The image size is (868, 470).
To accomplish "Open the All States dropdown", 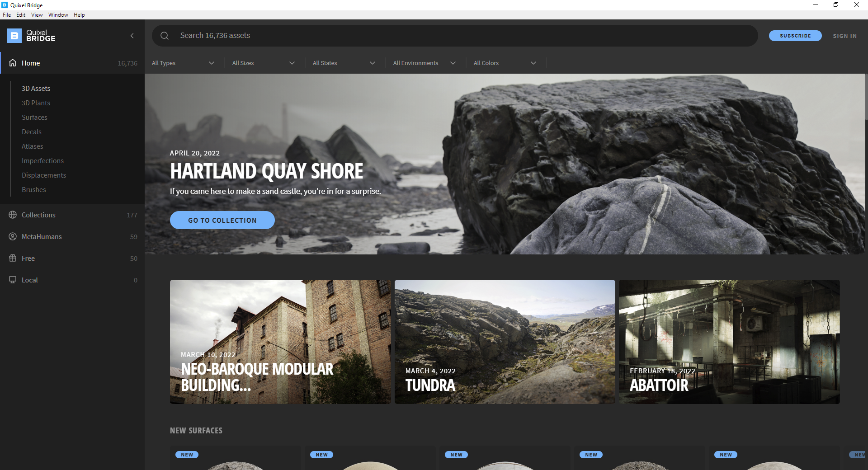I will point(344,63).
